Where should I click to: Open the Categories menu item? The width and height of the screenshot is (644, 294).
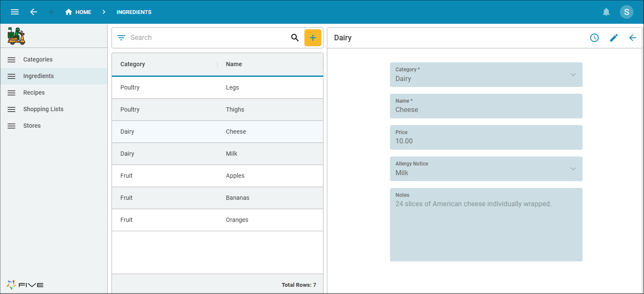coord(54,59)
